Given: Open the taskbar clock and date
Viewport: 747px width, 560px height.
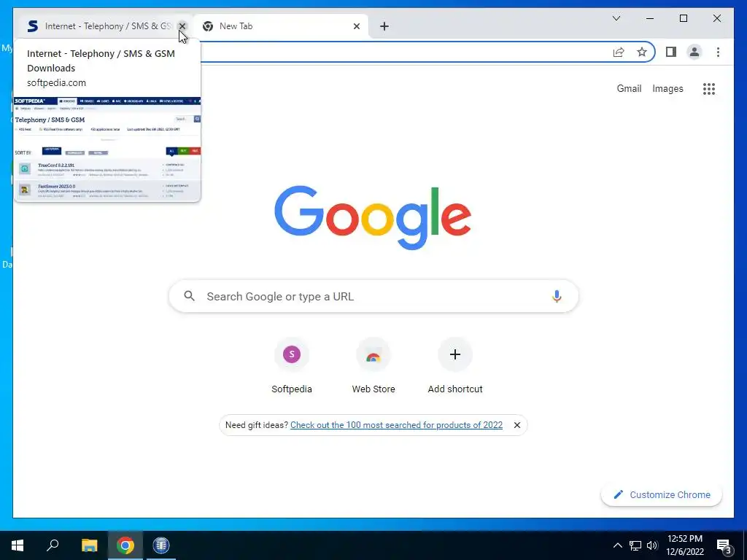Looking at the screenshot, I should [x=684, y=545].
